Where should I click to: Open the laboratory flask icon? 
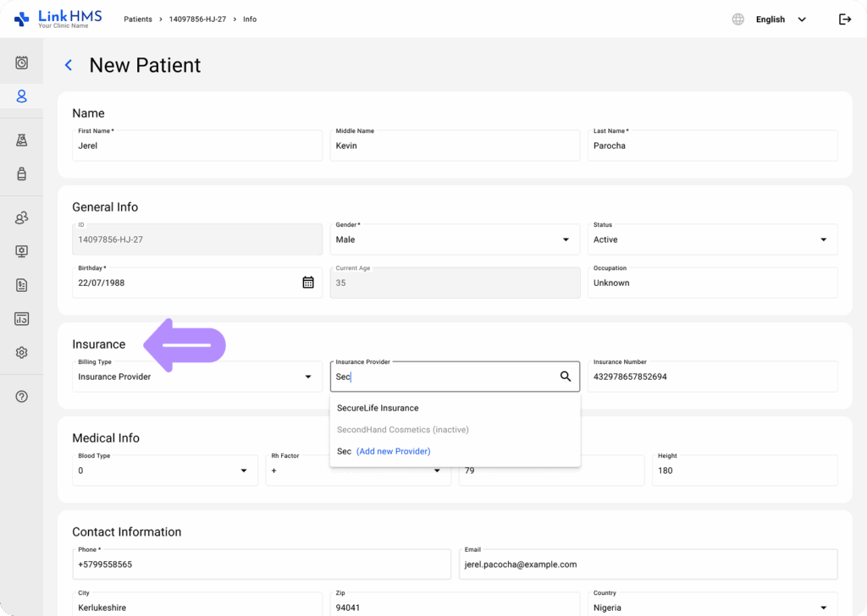tap(21, 140)
